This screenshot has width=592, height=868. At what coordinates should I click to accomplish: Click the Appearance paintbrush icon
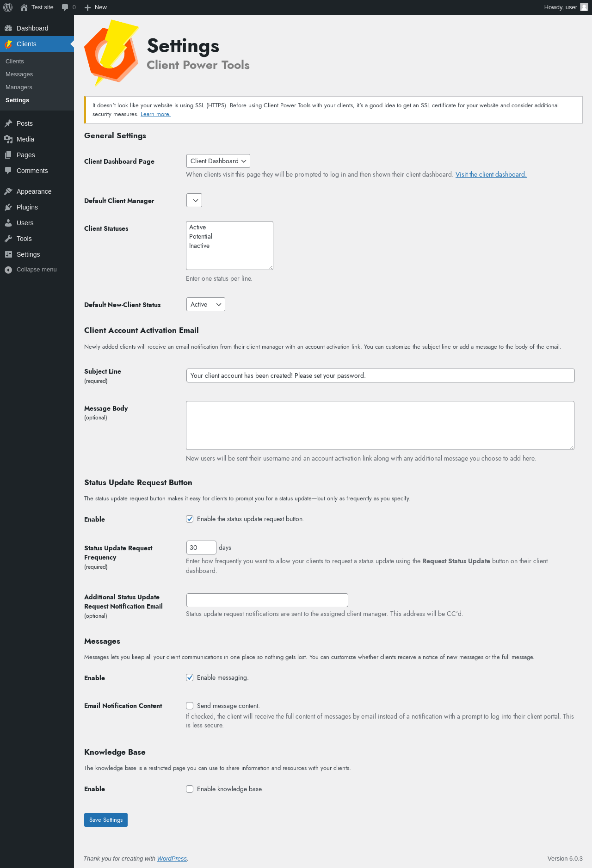click(8, 191)
